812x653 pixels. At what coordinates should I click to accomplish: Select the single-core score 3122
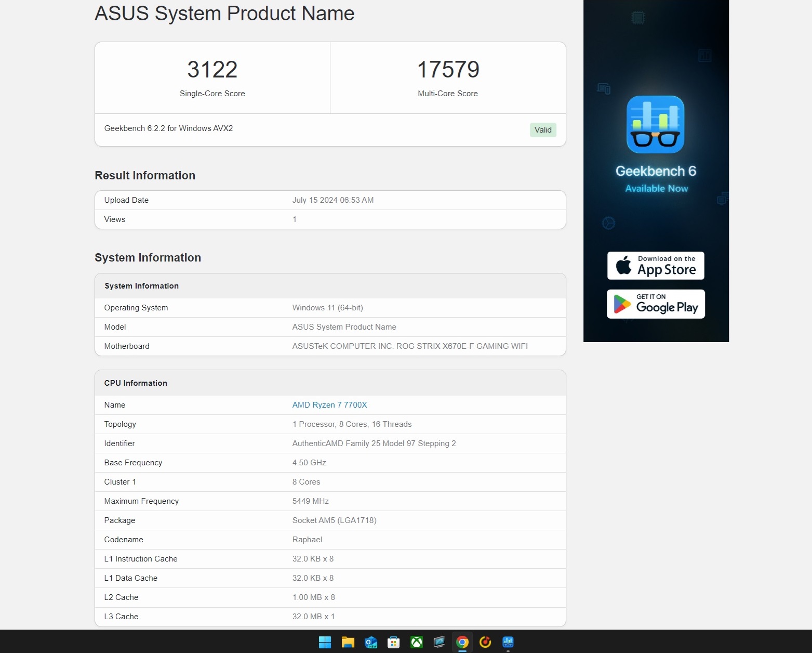(x=212, y=70)
